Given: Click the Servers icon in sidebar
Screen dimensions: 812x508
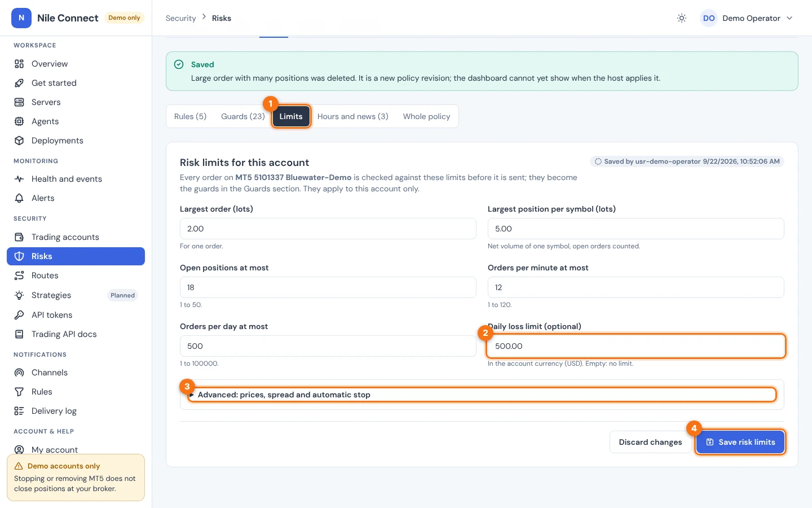Looking at the screenshot, I should [19, 102].
